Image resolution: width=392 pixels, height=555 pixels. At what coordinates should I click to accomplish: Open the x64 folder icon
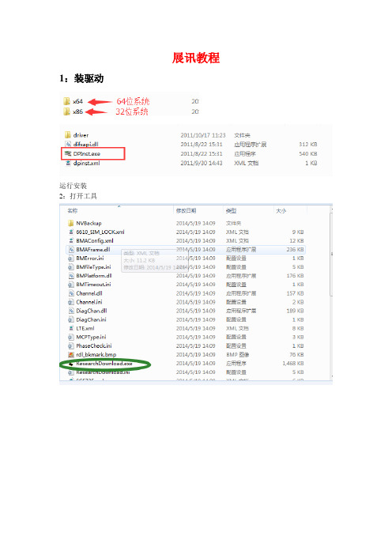point(66,101)
